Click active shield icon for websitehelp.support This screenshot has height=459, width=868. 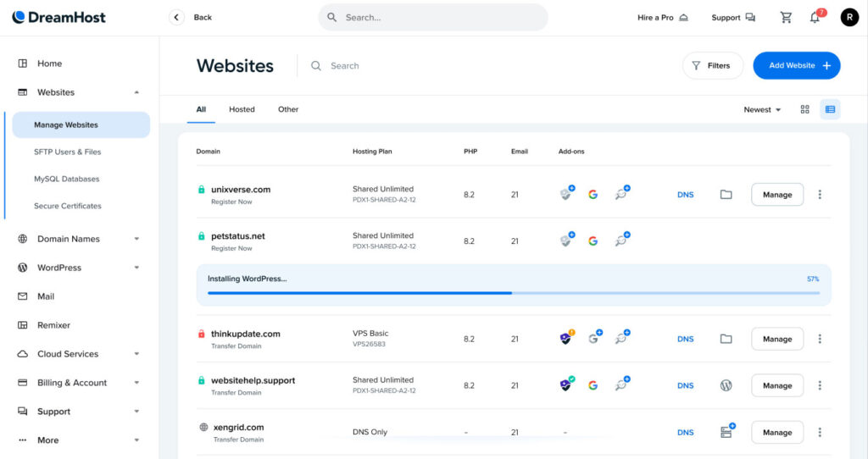pos(566,384)
